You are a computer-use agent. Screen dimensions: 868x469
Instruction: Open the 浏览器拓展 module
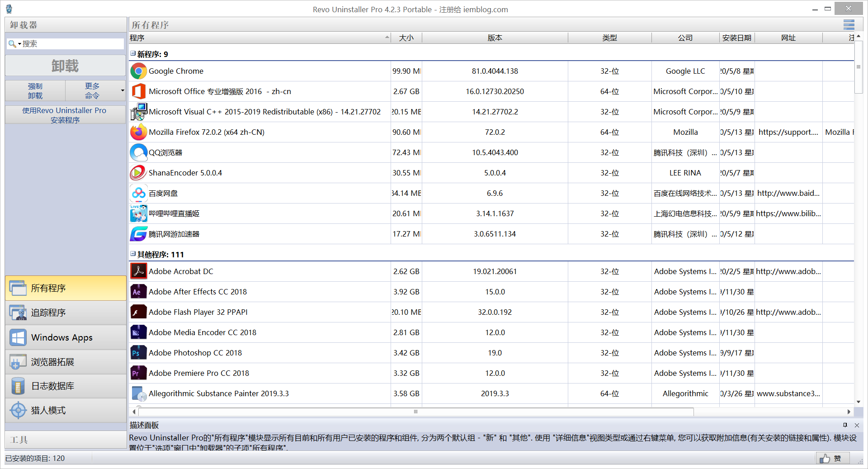(x=66, y=362)
